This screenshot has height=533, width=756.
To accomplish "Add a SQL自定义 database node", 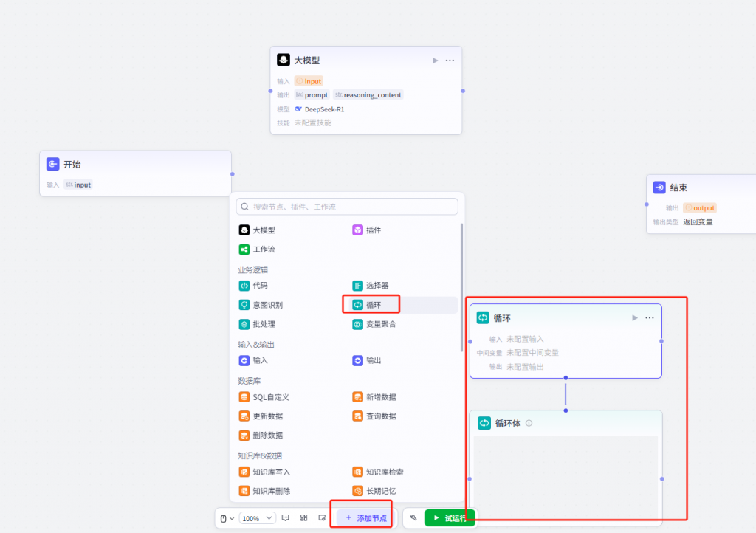I will coord(264,397).
